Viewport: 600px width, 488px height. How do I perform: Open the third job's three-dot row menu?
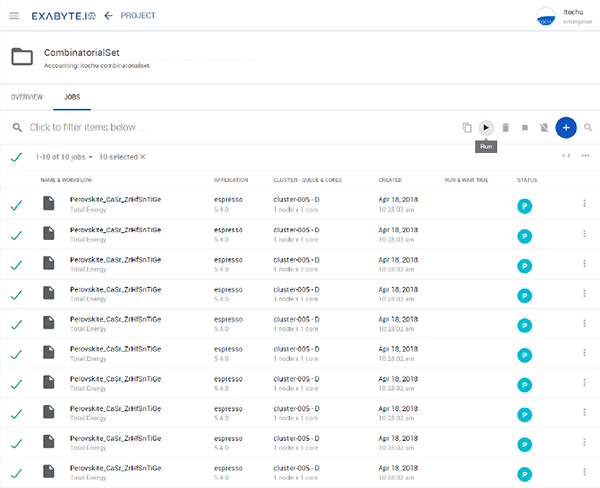click(x=584, y=263)
